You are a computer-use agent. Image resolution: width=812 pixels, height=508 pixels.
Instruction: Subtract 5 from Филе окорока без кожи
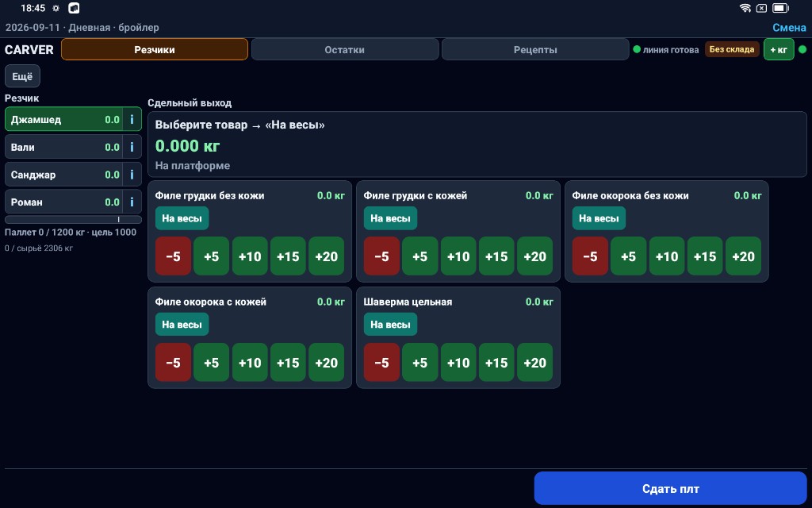[x=590, y=256]
